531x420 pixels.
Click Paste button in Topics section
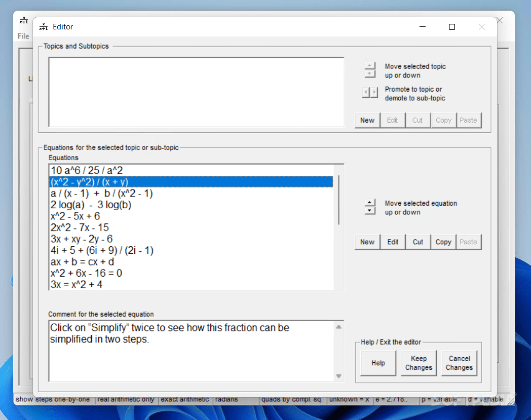tap(469, 120)
